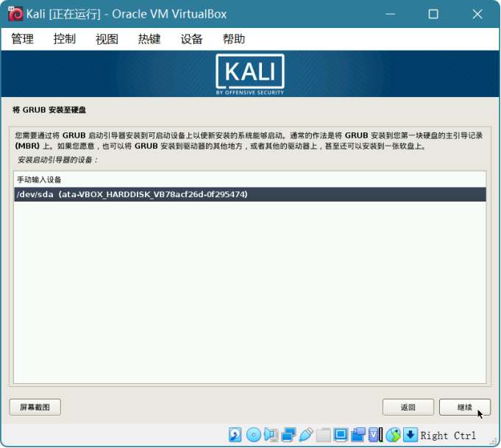Open the 热键 menu
Image resolution: width=501 pixels, height=448 pixels.
pyautogui.click(x=149, y=39)
